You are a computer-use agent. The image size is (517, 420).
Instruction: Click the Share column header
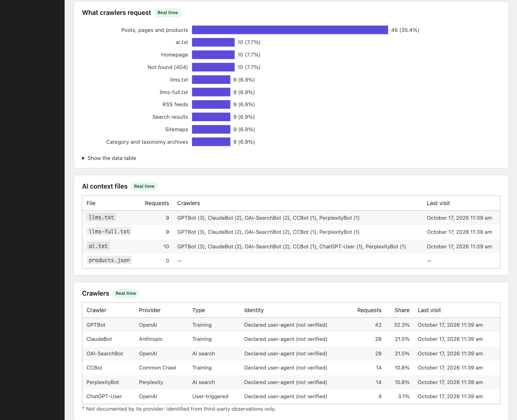click(x=402, y=310)
